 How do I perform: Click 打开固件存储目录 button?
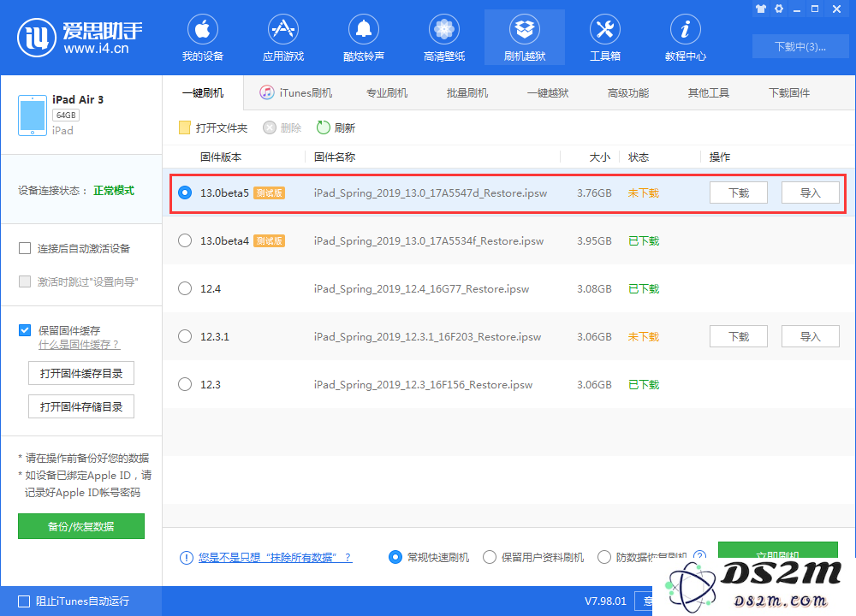pos(81,406)
